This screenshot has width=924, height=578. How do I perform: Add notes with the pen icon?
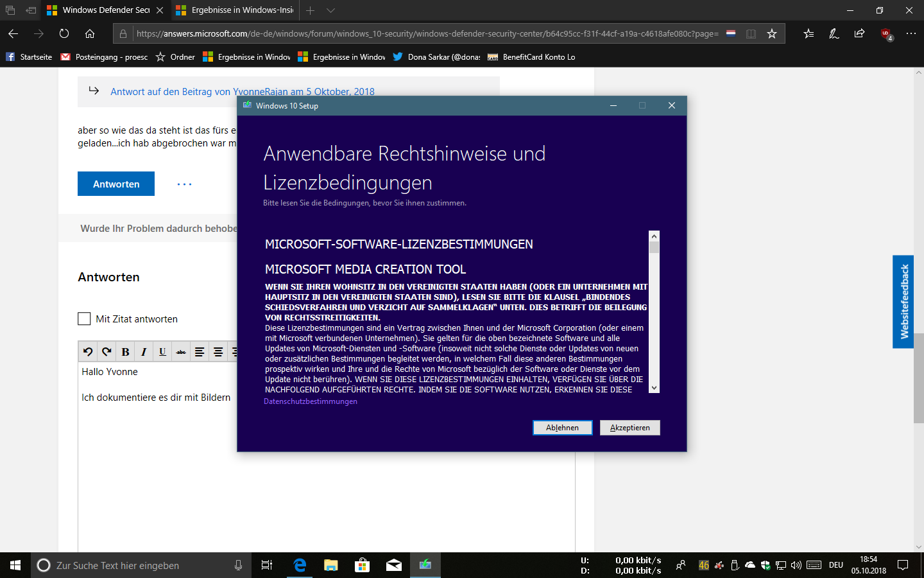(x=834, y=33)
